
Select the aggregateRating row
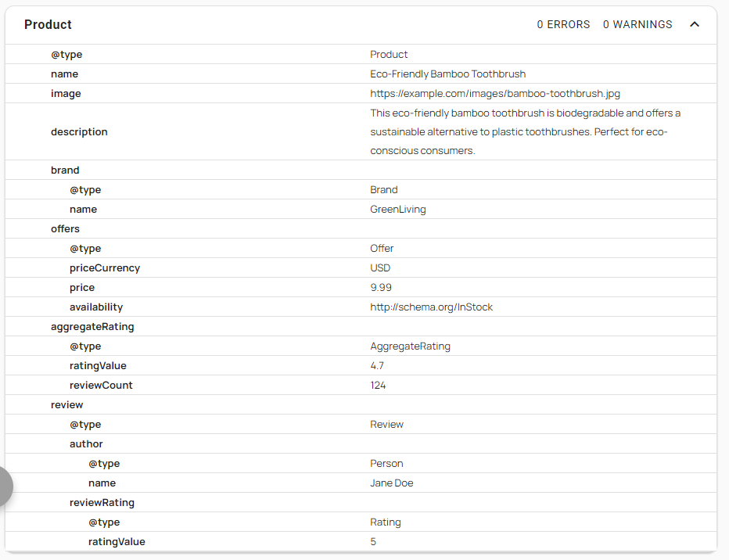click(361, 327)
